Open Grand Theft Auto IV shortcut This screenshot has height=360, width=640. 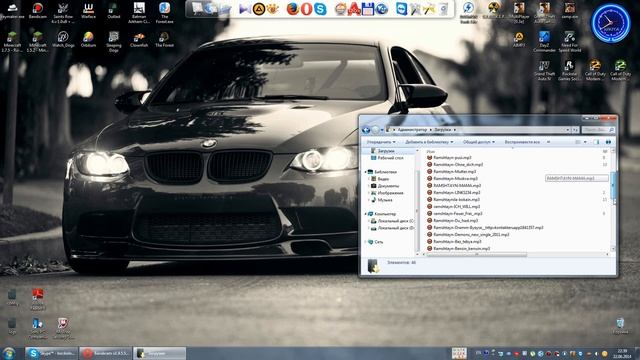(544, 70)
